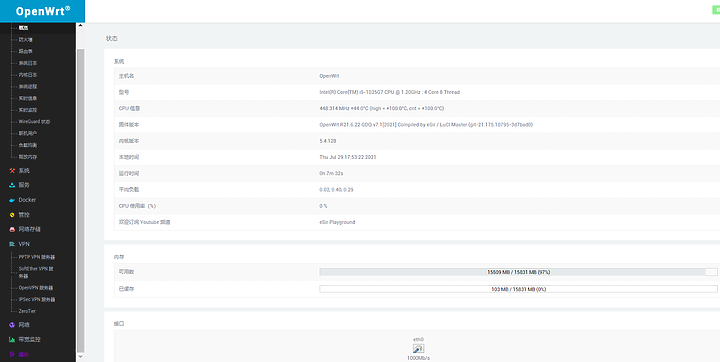Click the eth0 interface port icon
Viewport: 720px width, 362px height.
point(418,349)
